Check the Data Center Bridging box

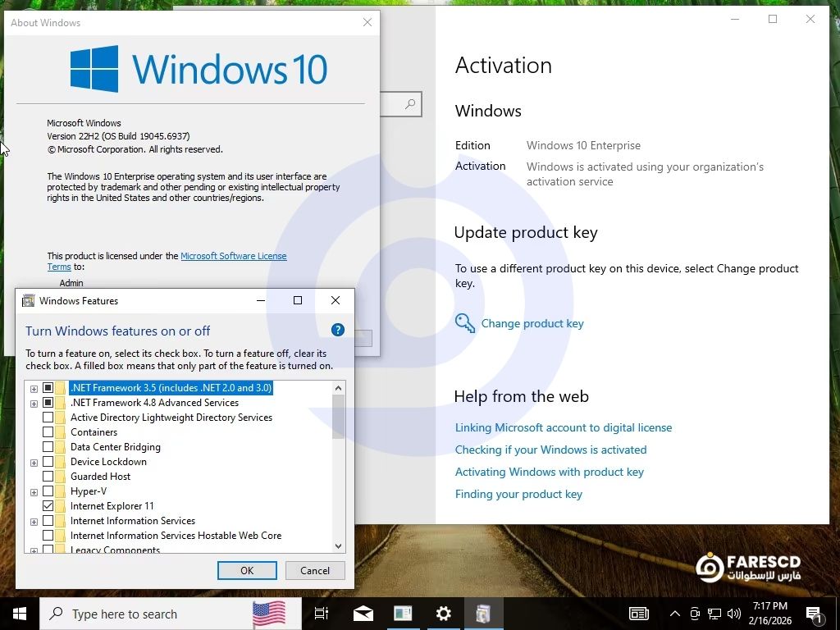(x=48, y=447)
